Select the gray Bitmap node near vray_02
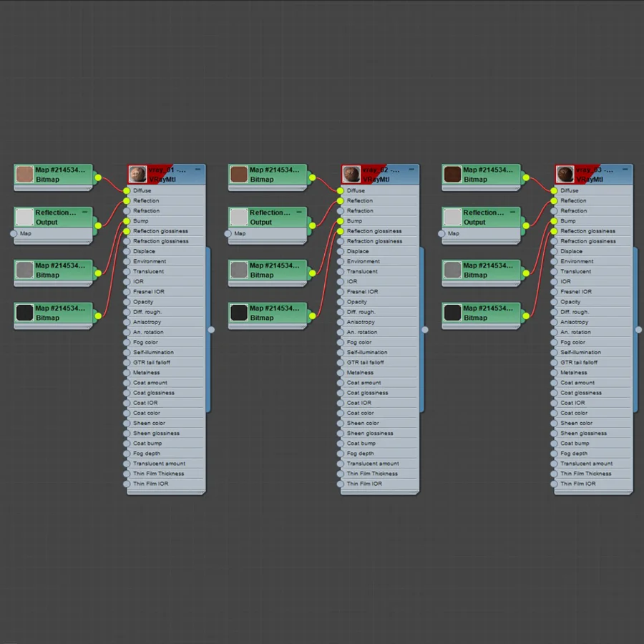Screen dimensions: 644x644 point(268,270)
